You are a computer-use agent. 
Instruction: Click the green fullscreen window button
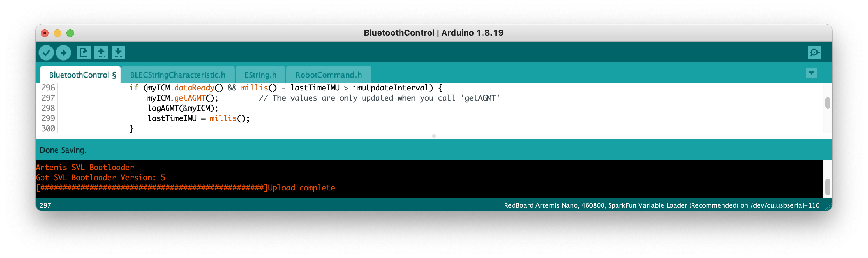tap(70, 33)
